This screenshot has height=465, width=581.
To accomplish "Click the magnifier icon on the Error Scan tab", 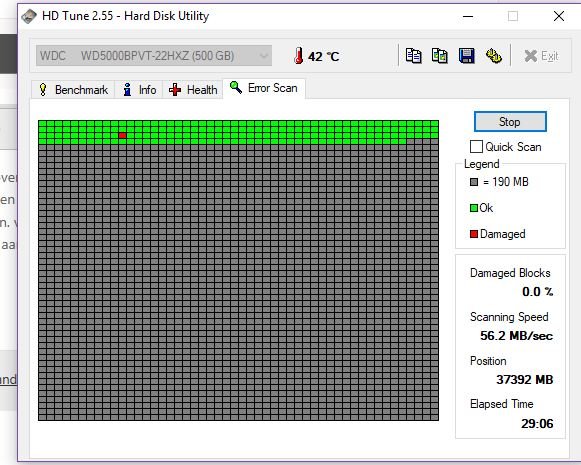I will pyautogui.click(x=236, y=87).
